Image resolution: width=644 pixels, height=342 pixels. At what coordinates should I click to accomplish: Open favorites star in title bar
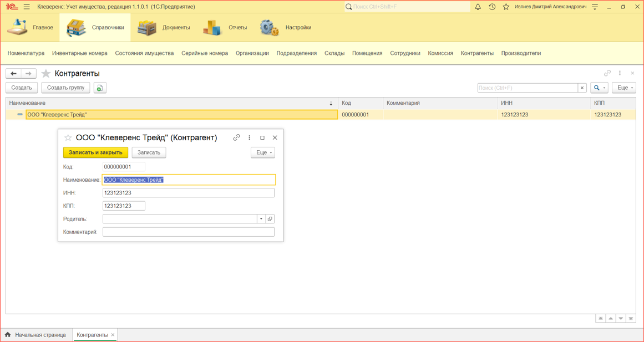click(506, 7)
